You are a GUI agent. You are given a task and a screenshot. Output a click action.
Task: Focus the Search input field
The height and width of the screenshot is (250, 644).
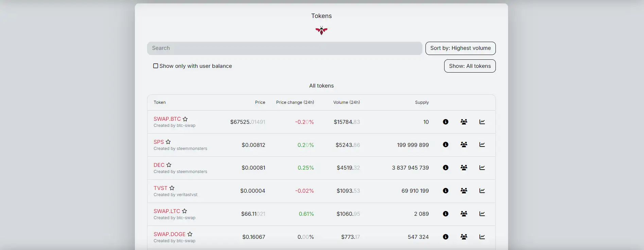click(284, 48)
